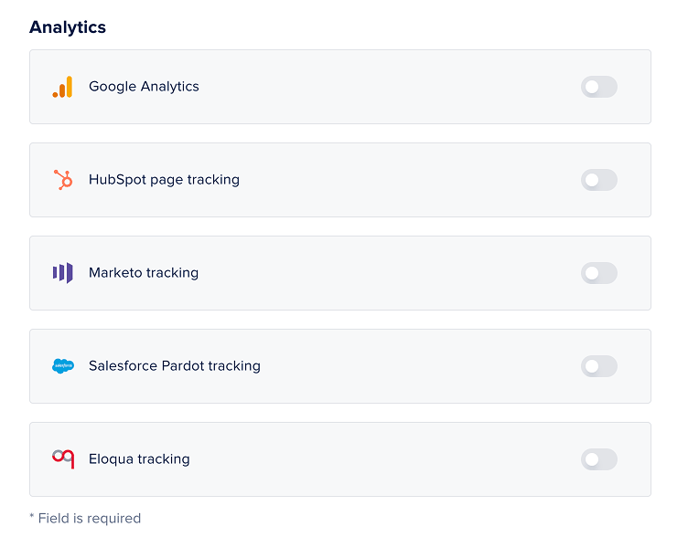Click empty space in Google Analytics card
This screenshot has height=537, width=688.
(400, 87)
